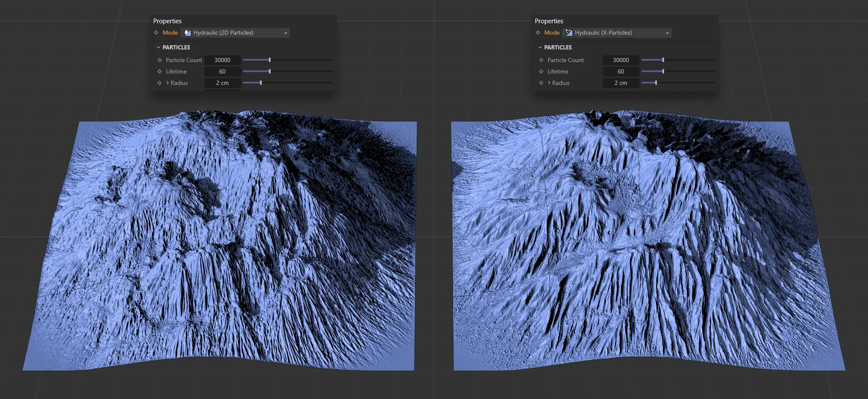
Task: Expand the Radius arrow in 2D Particles panel
Action: [x=168, y=83]
